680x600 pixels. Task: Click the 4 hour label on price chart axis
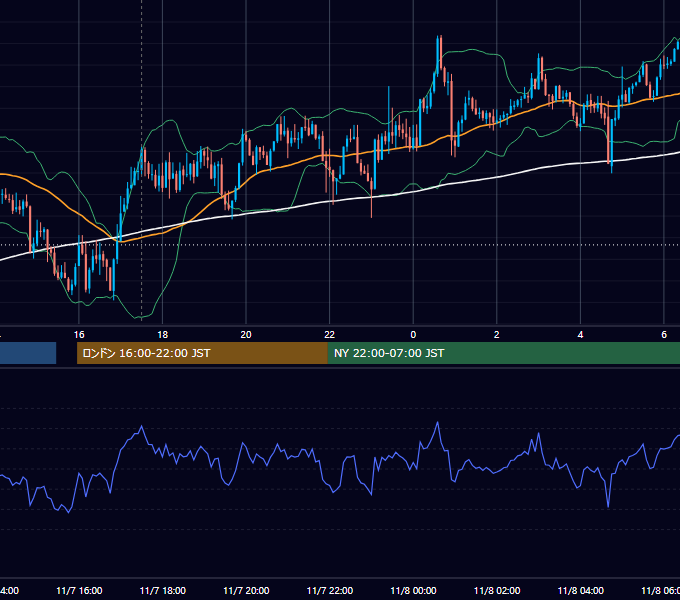(x=580, y=335)
